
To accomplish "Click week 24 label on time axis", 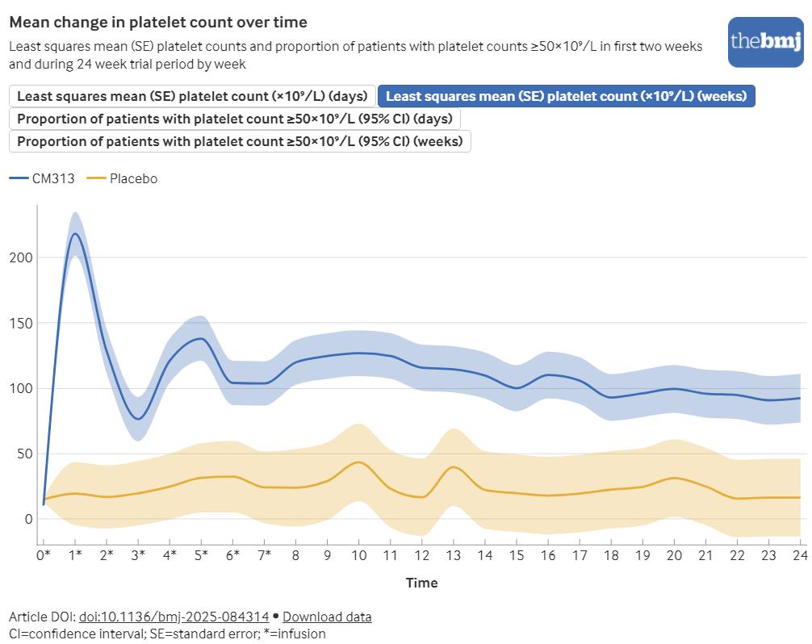I will point(800,555).
